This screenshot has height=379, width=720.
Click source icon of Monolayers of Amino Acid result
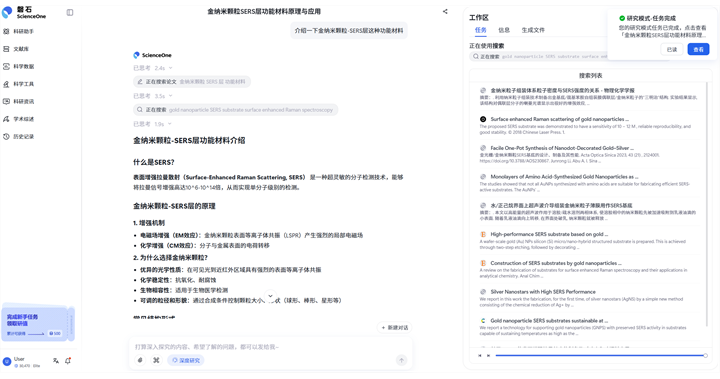click(x=483, y=176)
